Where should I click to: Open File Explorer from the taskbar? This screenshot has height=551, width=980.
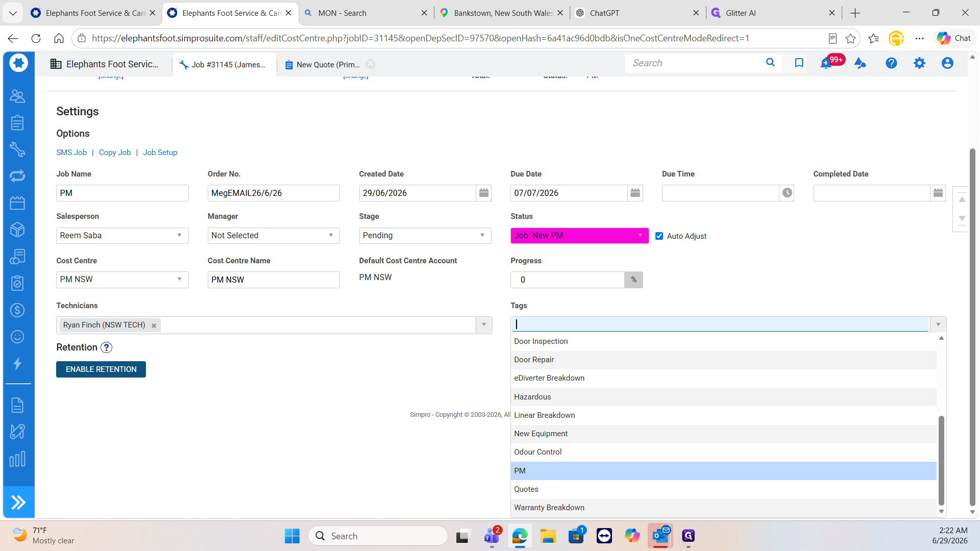click(548, 536)
